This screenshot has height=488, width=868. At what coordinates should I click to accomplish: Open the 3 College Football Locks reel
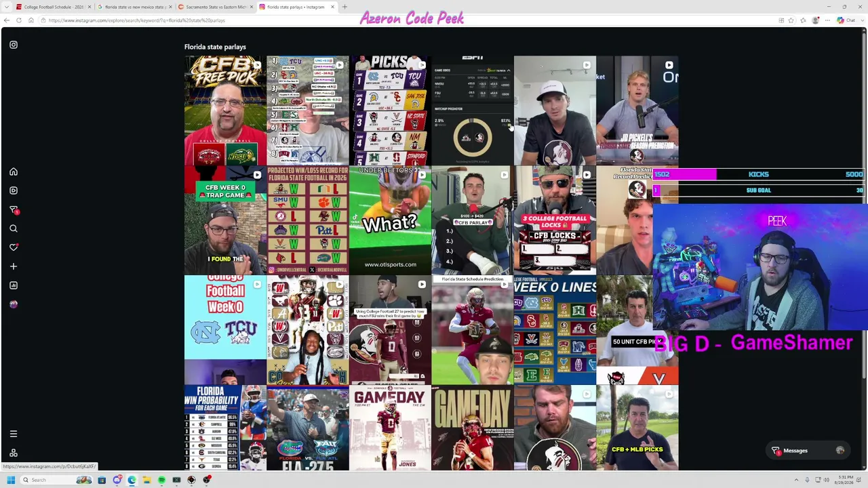click(x=555, y=220)
